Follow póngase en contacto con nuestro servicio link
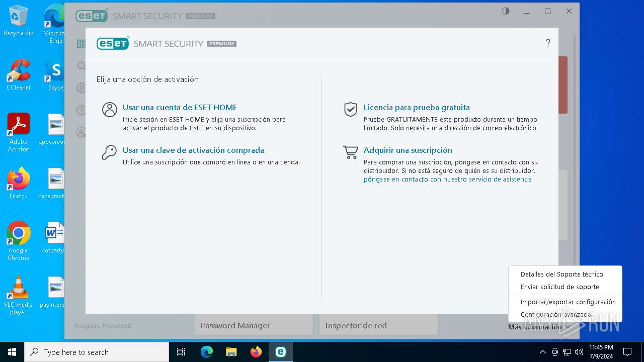644x362 pixels. [448, 179]
